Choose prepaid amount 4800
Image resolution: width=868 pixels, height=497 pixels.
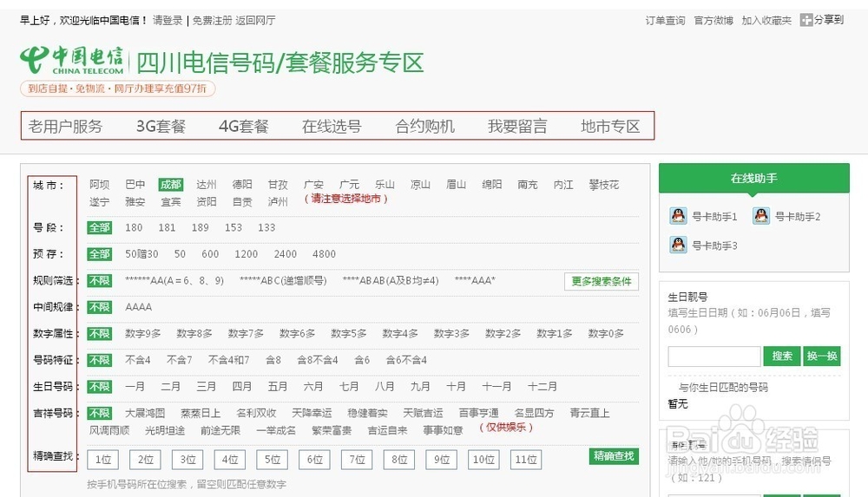pyautogui.click(x=324, y=254)
